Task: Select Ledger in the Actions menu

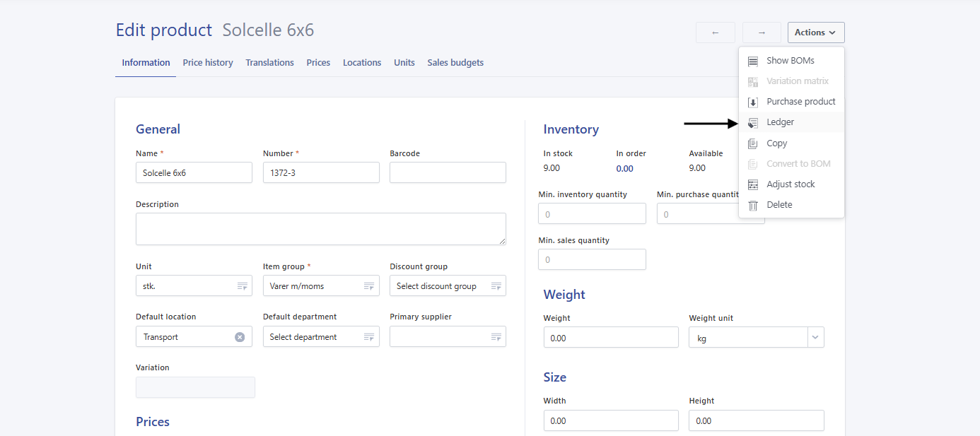Action: tap(791, 122)
